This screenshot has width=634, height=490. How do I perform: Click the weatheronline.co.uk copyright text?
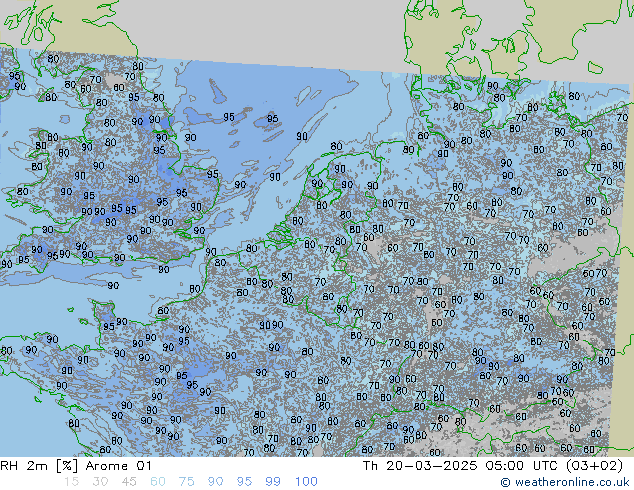[x=565, y=482]
